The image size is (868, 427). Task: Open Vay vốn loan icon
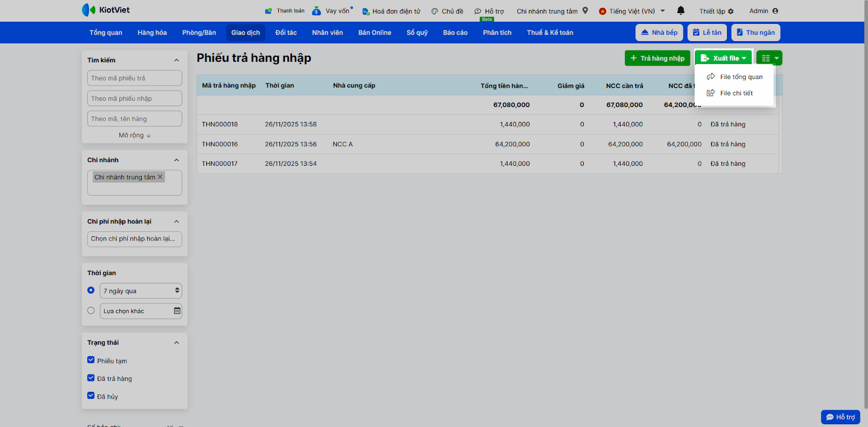click(316, 11)
